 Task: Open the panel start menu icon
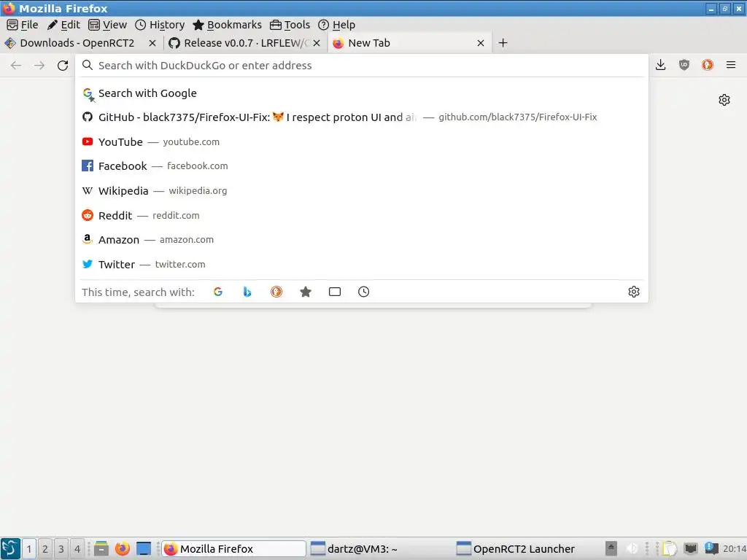pyautogui.click(x=10, y=548)
